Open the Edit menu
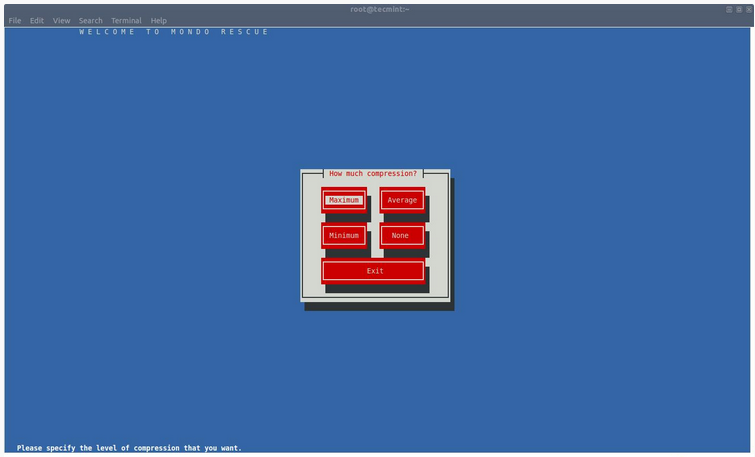This screenshot has height=457, width=755. pyautogui.click(x=37, y=20)
